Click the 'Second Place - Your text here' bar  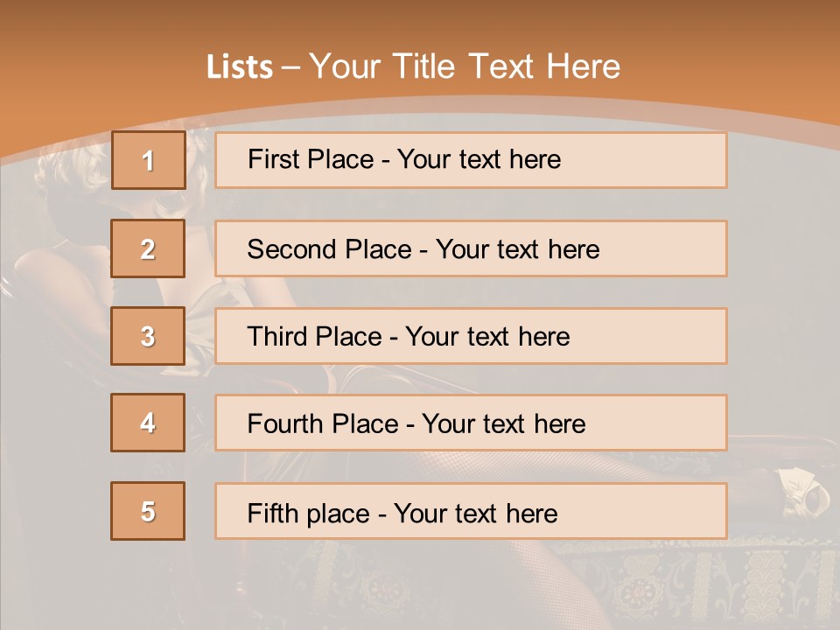(471, 248)
